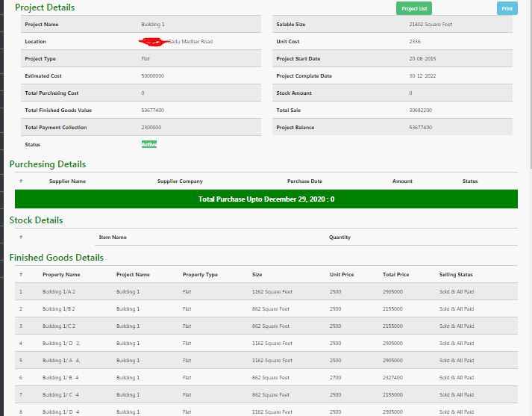Click the Finished Goods Details heading

pos(56,258)
